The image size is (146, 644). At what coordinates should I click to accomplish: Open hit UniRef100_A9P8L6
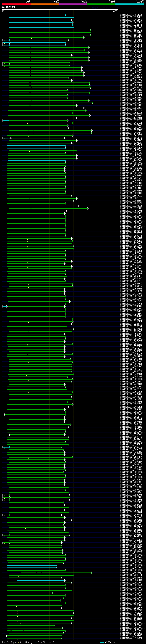[131, 37]
